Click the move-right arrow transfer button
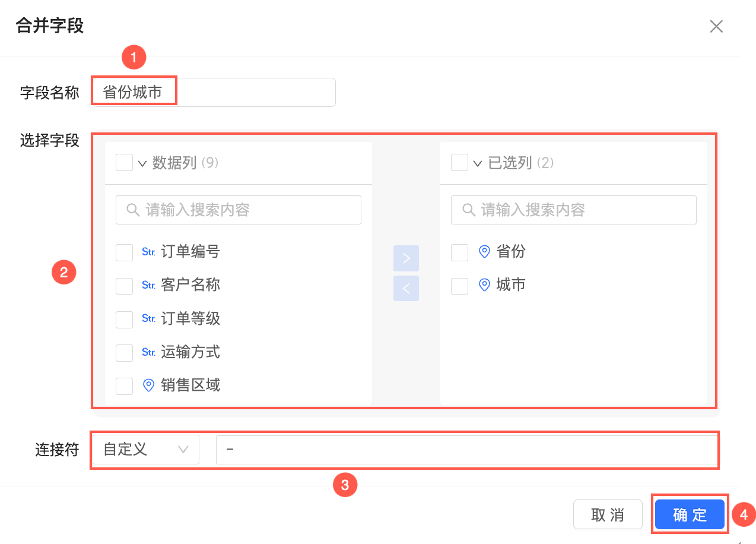 406,258
